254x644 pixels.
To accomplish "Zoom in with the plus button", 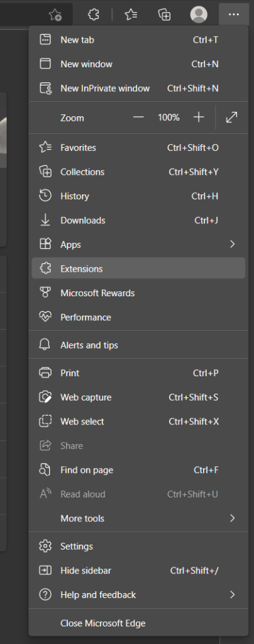I will pos(199,118).
